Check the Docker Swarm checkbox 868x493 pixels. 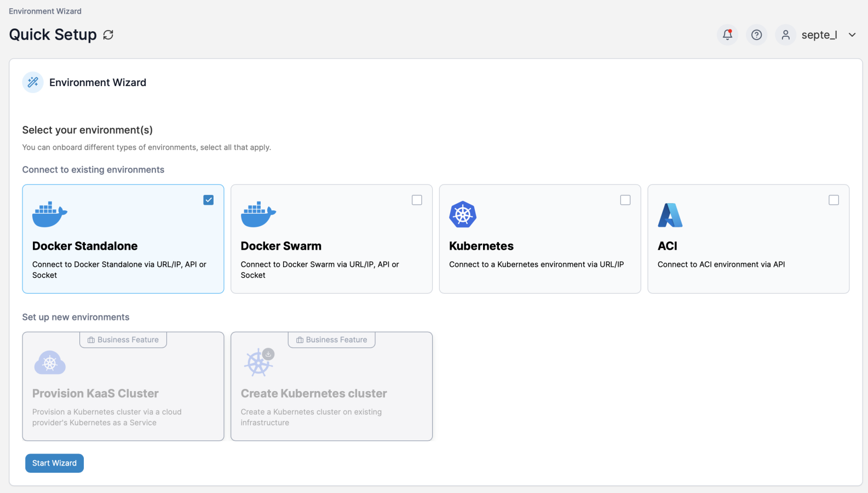pyautogui.click(x=417, y=200)
